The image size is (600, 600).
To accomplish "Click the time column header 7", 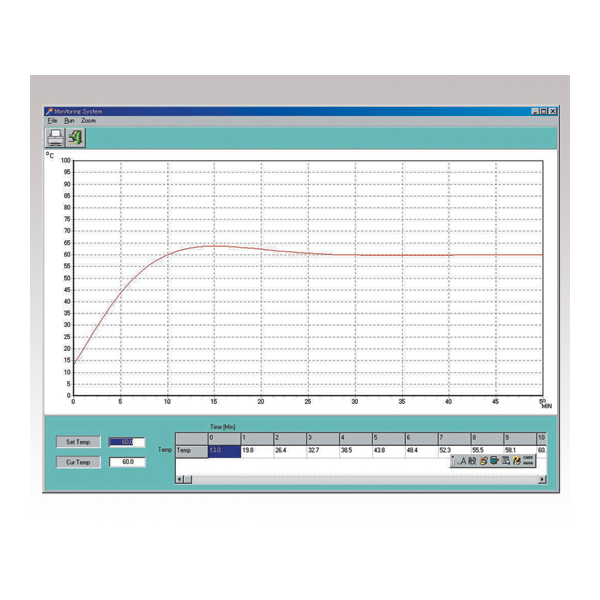I will click(x=455, y=439).
